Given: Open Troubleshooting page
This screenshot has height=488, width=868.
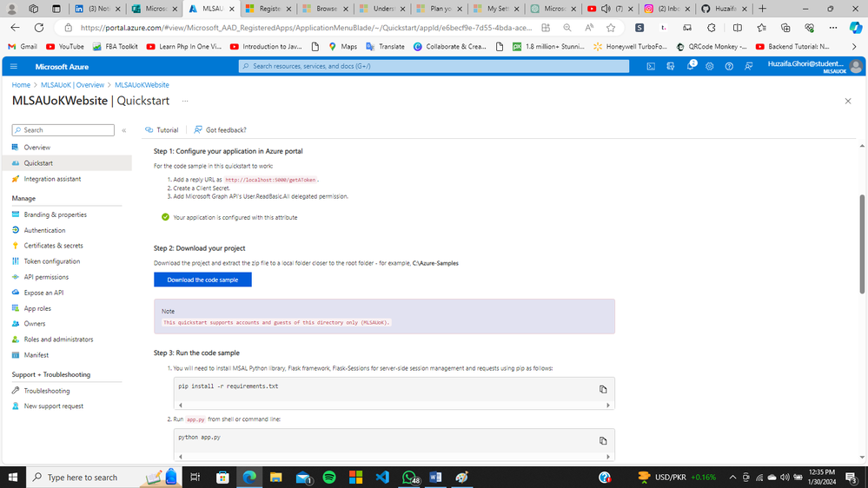Looking at the screenshot, I should [x=47, y=391].
